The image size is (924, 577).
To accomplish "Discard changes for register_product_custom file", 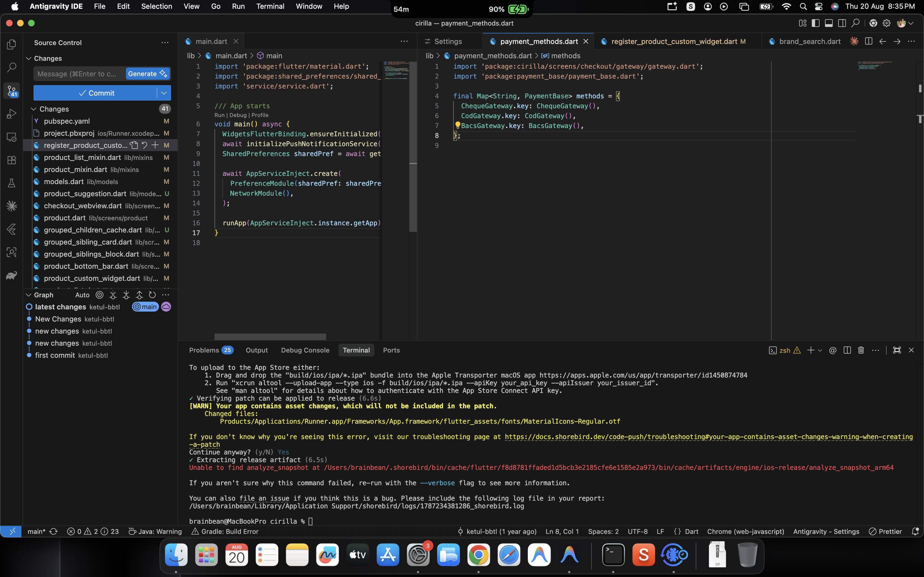I will click(x=144, y=145).
